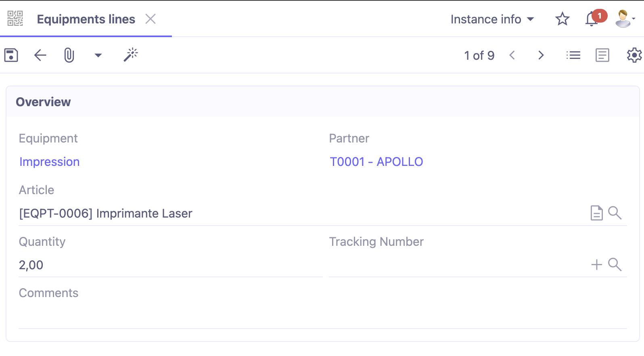The image size is (644, 356).
Task: Save the record using the save icon
Action: 11,55
